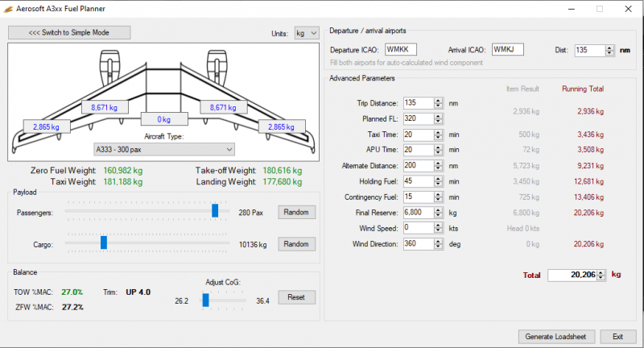Click the Adjust CoG slider handle
644x348 pixels.
click(x=206, y=300)
